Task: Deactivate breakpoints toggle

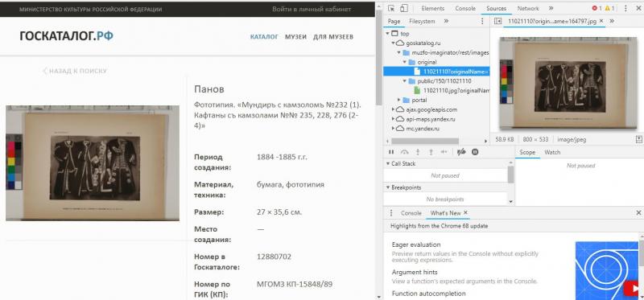Action: click(461, 152)
